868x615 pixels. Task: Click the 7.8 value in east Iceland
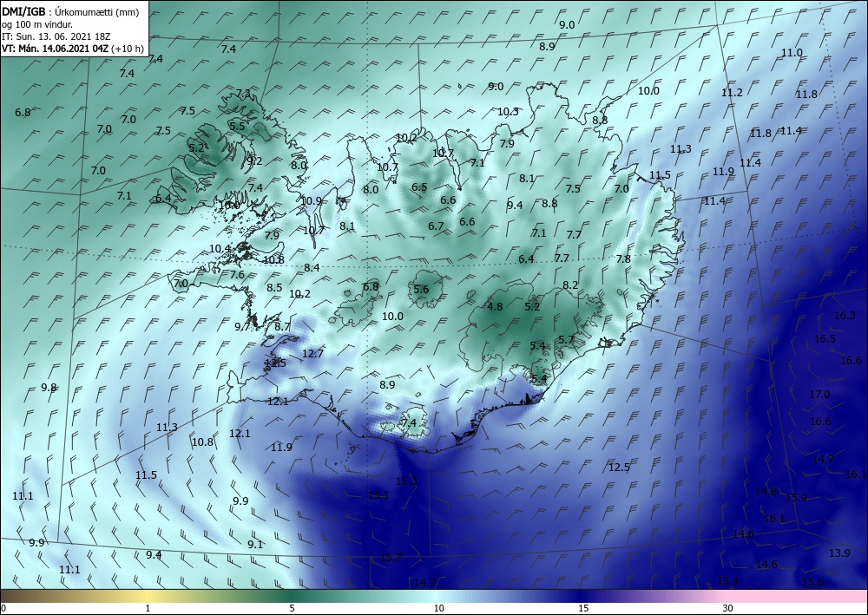click(x=623, y=259)
